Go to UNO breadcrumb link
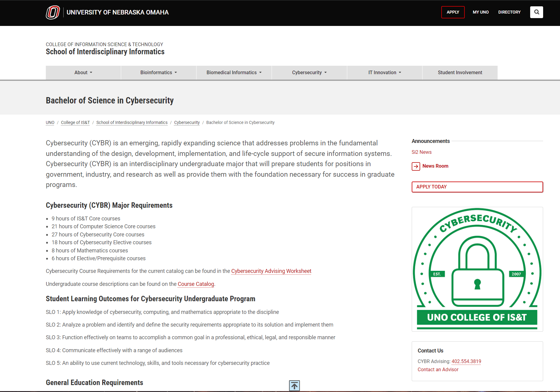The width and height of the screenshot is (560, 392). click(x=50, y=122)
